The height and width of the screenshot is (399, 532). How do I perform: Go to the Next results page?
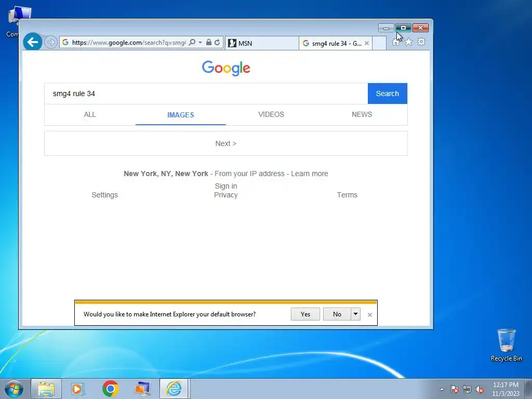(x=225, y=143)
